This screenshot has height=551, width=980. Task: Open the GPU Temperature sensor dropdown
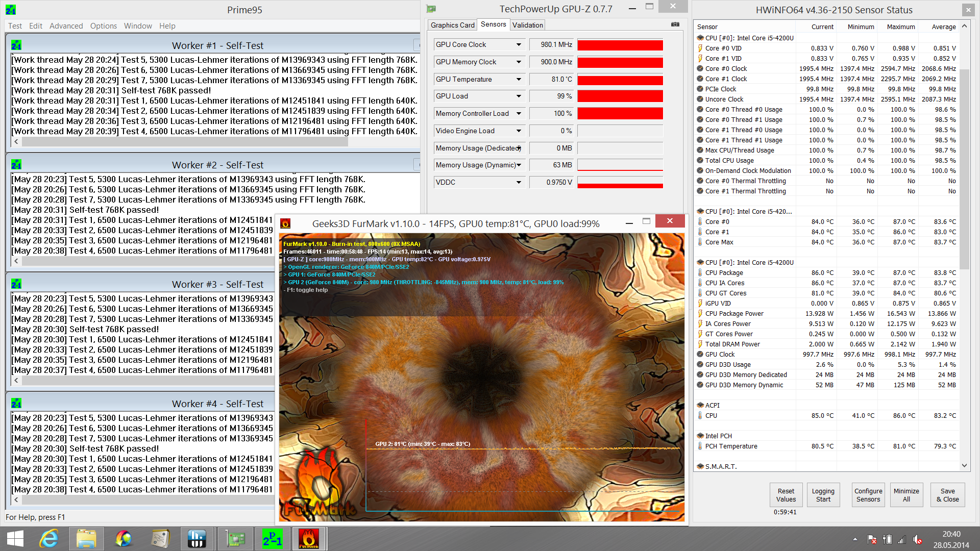pos(519,80)
